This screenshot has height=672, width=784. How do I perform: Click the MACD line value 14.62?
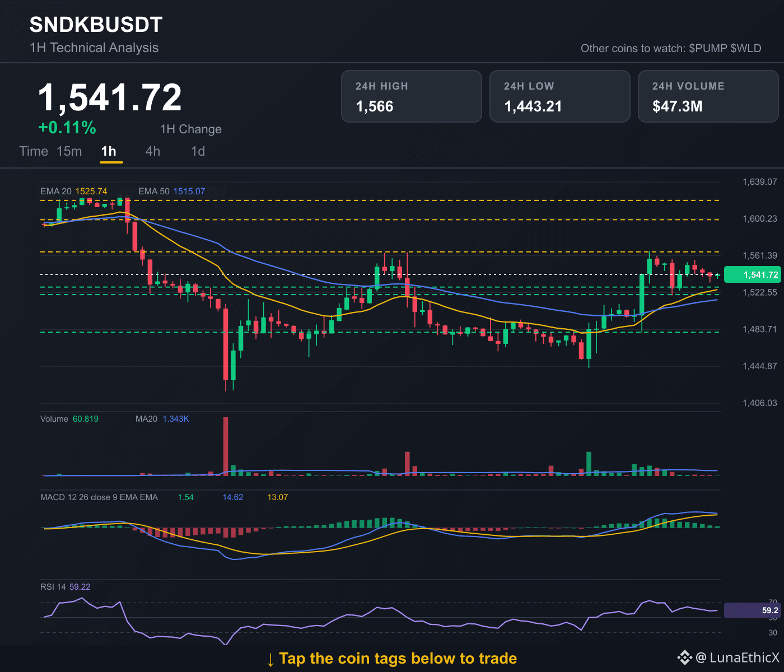[233, 497]
